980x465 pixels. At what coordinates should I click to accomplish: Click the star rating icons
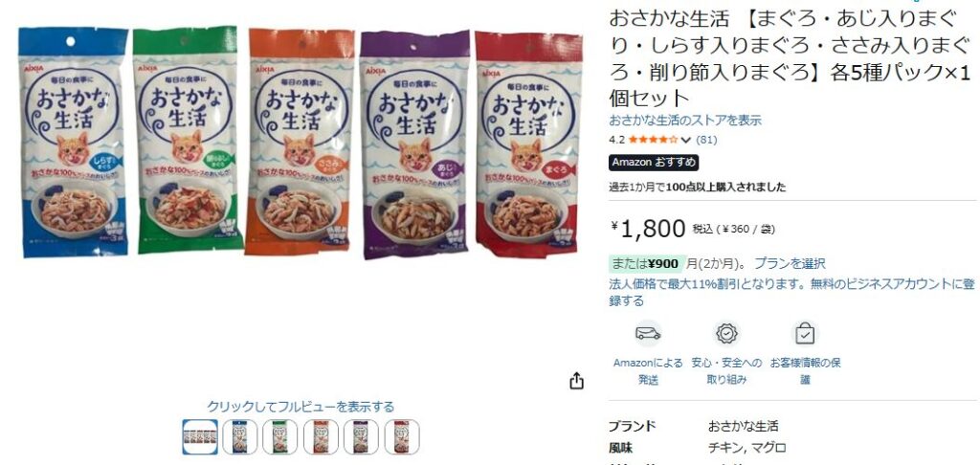pyautogui.click(x=653, y=140)
